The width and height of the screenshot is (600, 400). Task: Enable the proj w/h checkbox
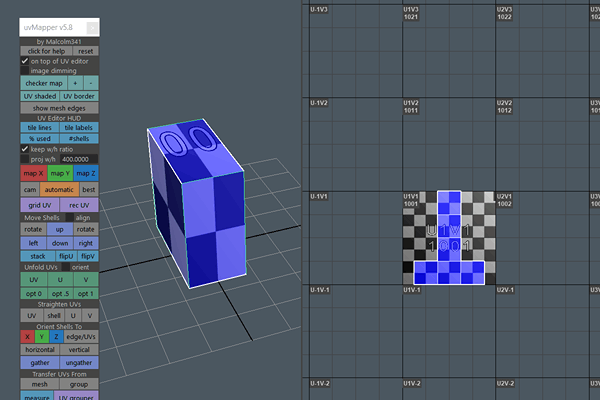(x=25, y=159)
